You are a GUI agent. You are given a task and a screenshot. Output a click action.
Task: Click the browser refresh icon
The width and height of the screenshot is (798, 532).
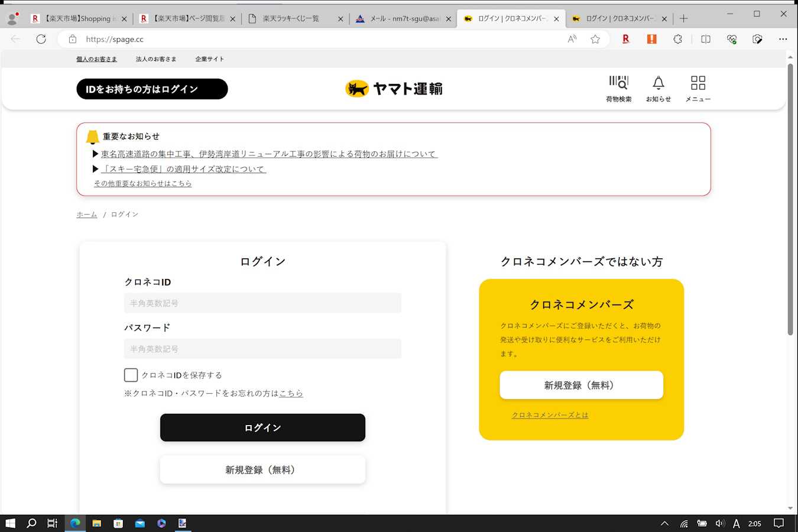[41, 39]
